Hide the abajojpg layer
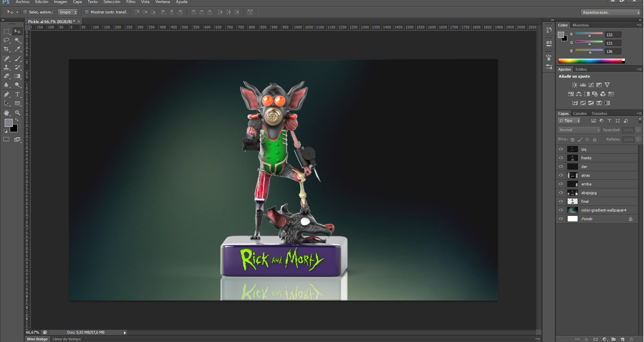Viewport: 644px width, 342px height. coord(561,193)
